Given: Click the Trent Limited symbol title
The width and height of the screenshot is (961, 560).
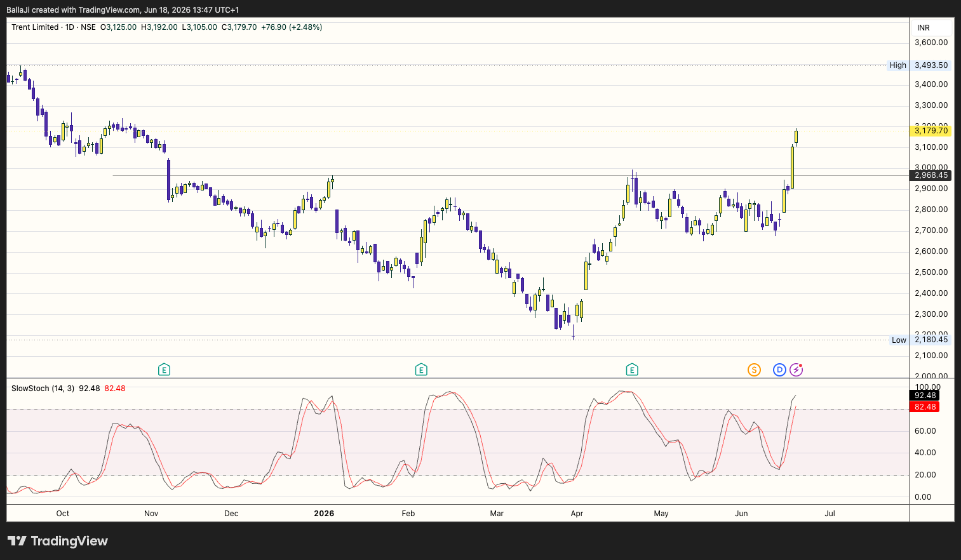Looking at the screenshot, I should (x=35, y=27).
